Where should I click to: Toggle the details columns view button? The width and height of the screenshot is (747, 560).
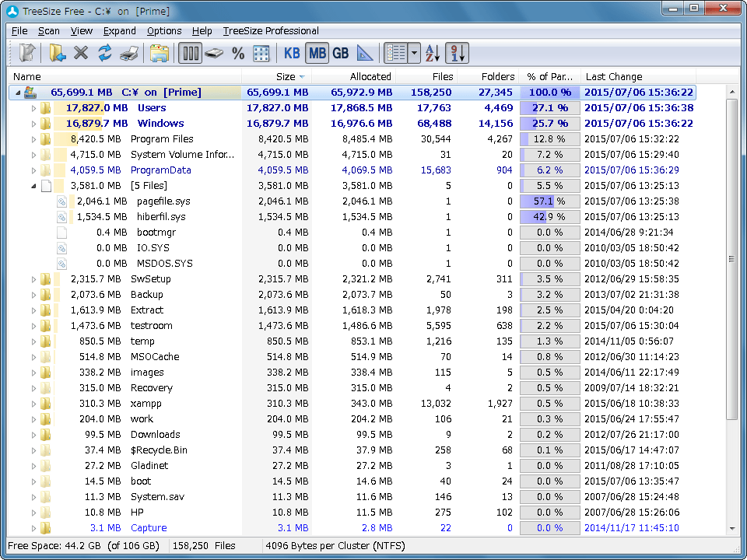191,53
